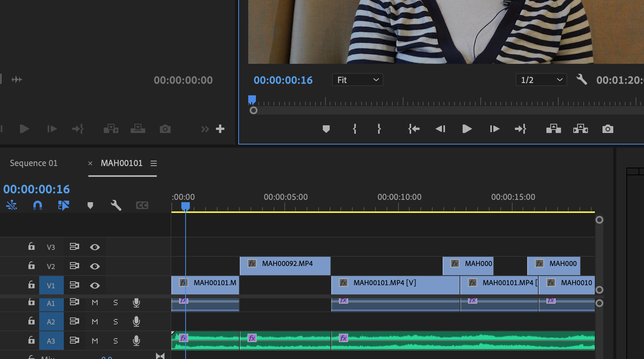Image resolution: width=644 pixels, height=359 pixels.
Task: Add marker in the timeline panel
Action: pos(90,206)
